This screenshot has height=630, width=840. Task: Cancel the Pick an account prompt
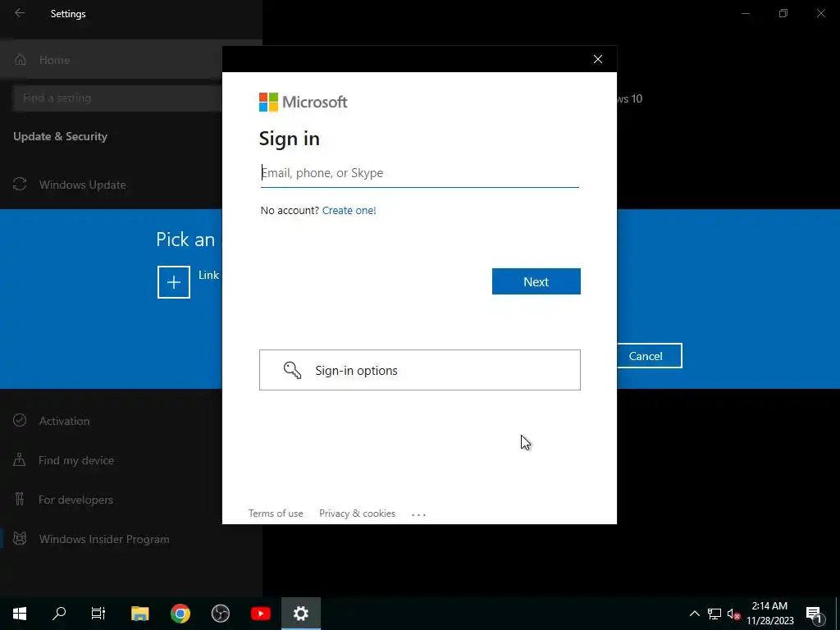[x=649, y=356]
